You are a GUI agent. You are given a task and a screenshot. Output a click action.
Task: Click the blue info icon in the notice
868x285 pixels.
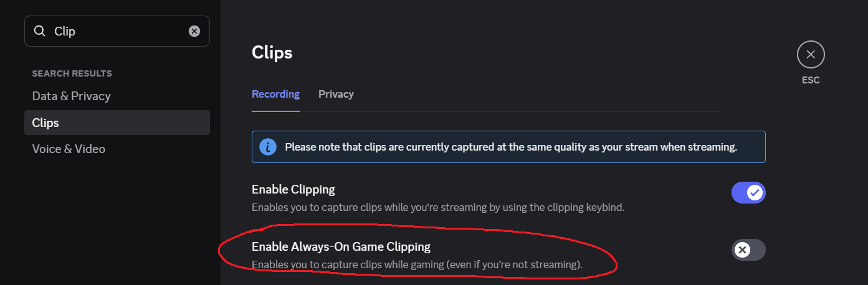pyautogui.click(x=268, y=147)
